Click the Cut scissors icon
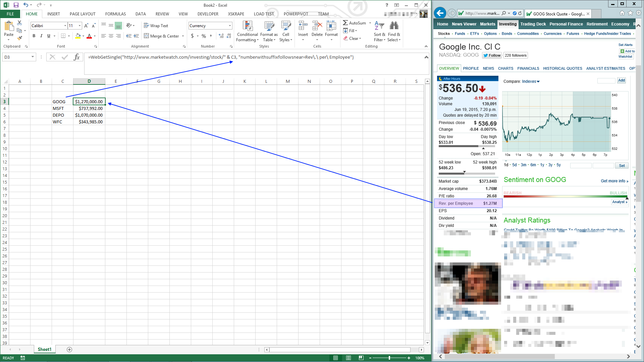Screen dimensions: 644x362 [19, 23]
